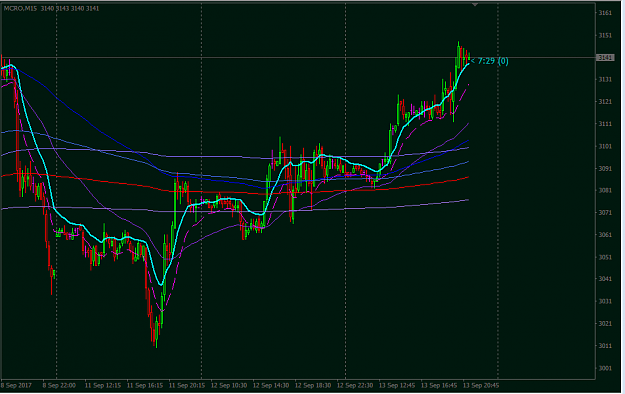Click price level 3021 on the axis
This screenshot has height=394, width=625.
[605, 324]
